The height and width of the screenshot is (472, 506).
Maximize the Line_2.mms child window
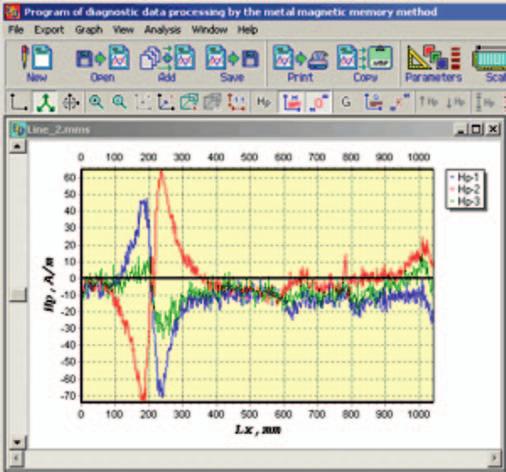pyautogui.click(x=477, y=129)
